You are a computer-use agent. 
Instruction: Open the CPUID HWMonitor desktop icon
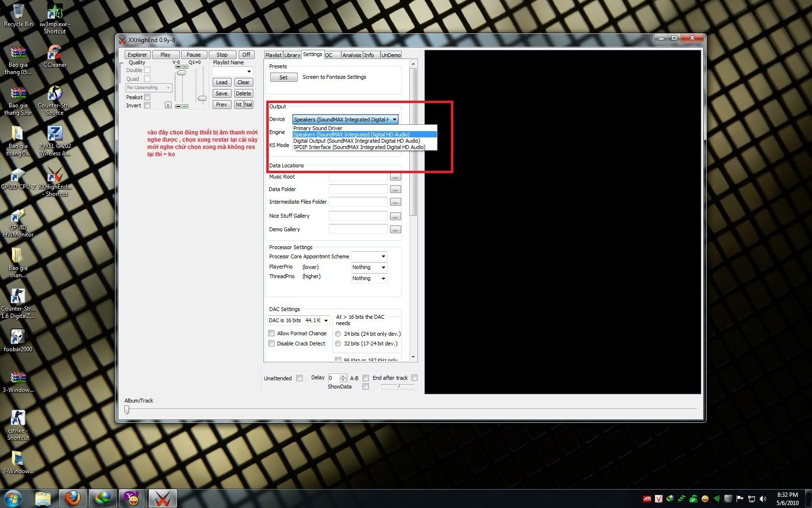(x=18, y=222)
